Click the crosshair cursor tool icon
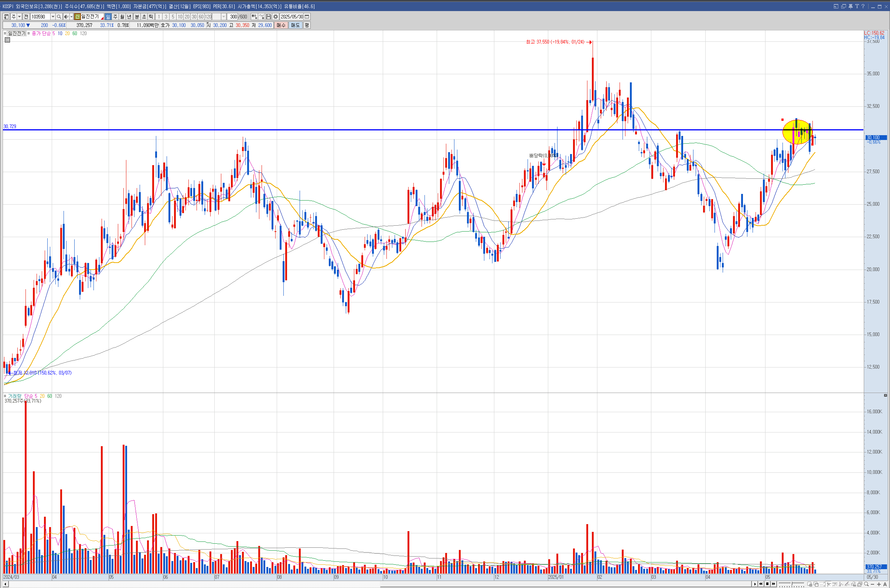890x588 pixels. click(829, 584)
